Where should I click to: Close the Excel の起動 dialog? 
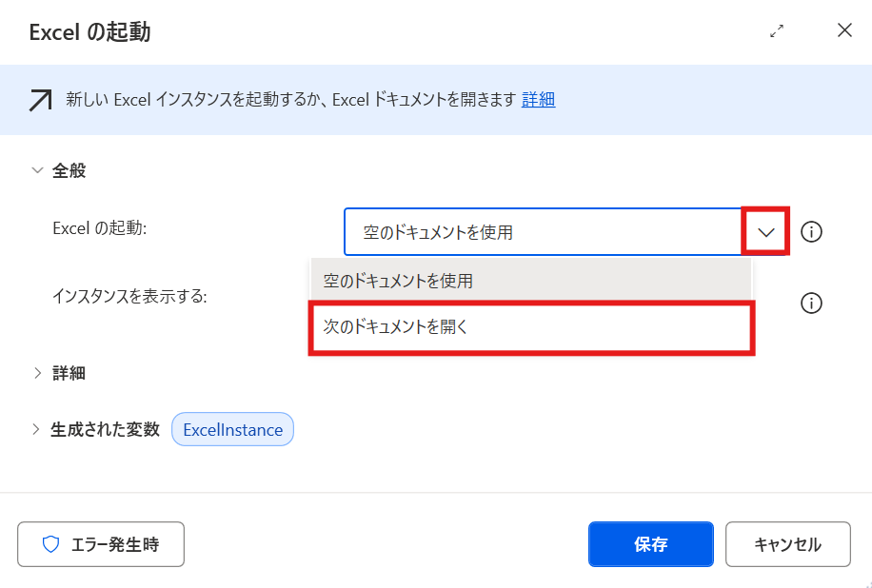[844, 30]
